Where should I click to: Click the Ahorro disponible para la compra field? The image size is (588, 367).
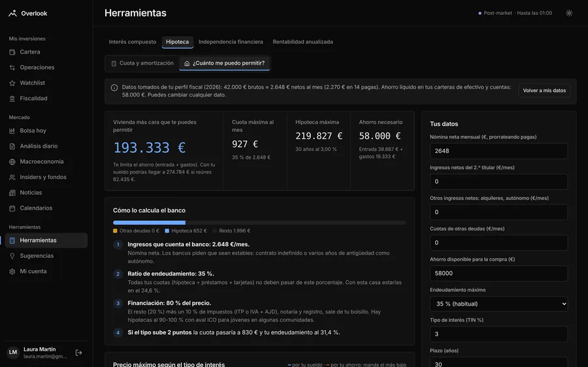click(x=498, y=273)
